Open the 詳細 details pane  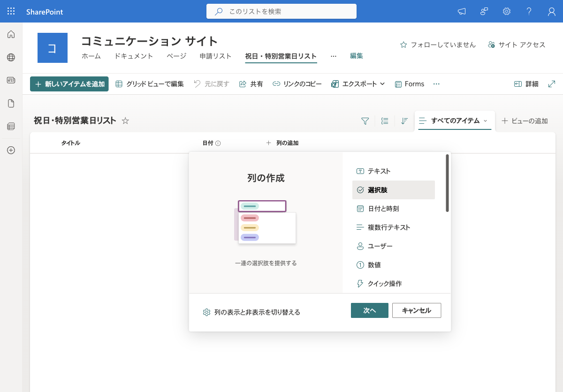(x=526, y=84)
